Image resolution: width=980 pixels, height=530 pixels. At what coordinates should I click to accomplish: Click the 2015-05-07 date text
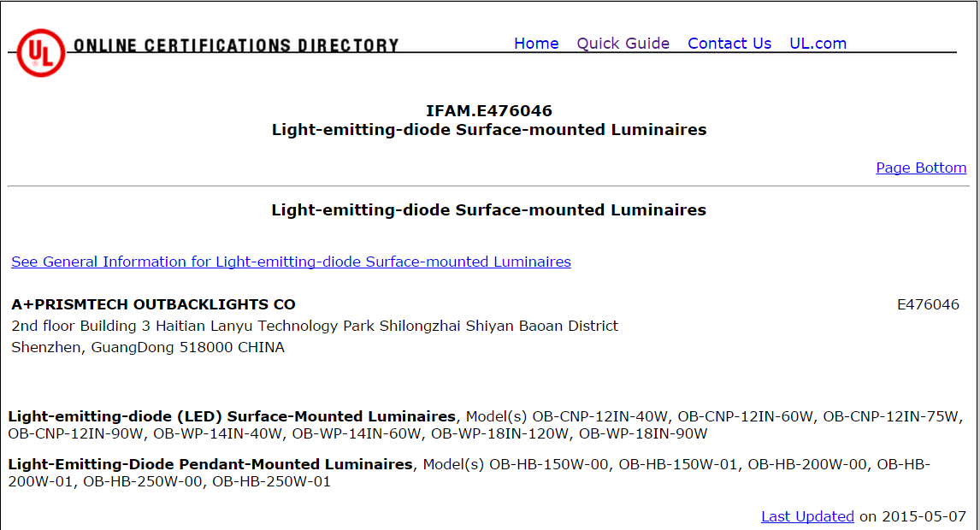pyautogui.click(x=924, y=516)
